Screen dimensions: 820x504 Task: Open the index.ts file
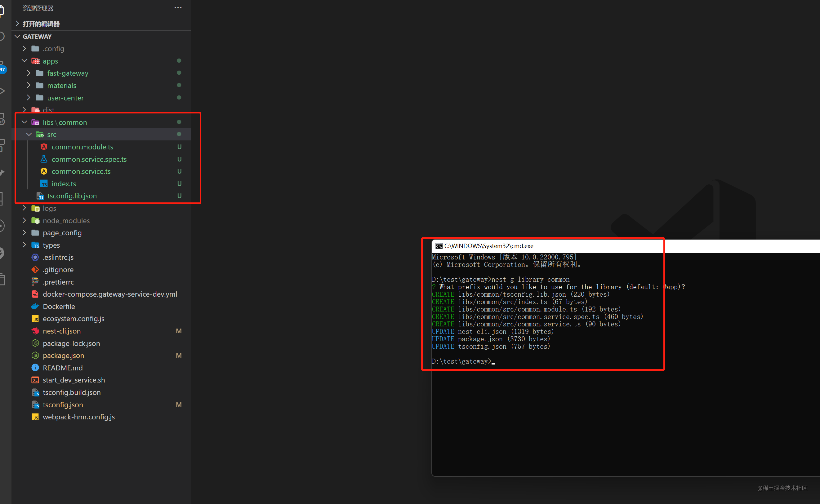64,184
